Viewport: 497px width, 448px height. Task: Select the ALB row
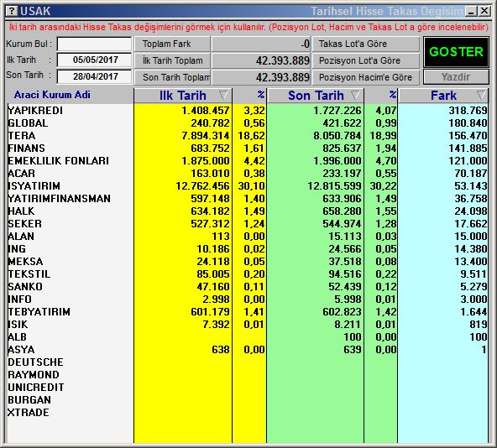click(x=247, y=336)
